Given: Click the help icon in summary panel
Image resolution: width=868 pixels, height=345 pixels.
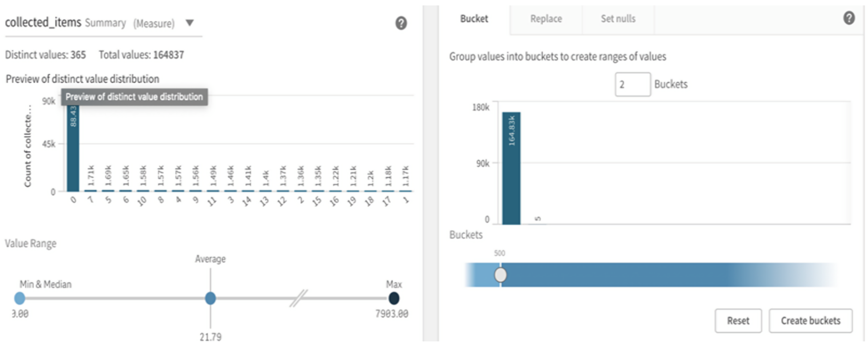Looking at the screenshot, I should point(401,23).
